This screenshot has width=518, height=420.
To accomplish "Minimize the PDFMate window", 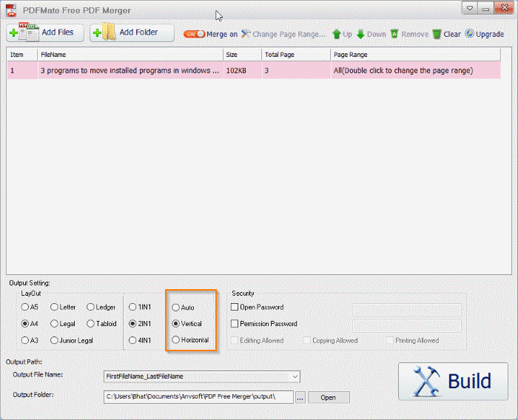I will coord(485,8).
